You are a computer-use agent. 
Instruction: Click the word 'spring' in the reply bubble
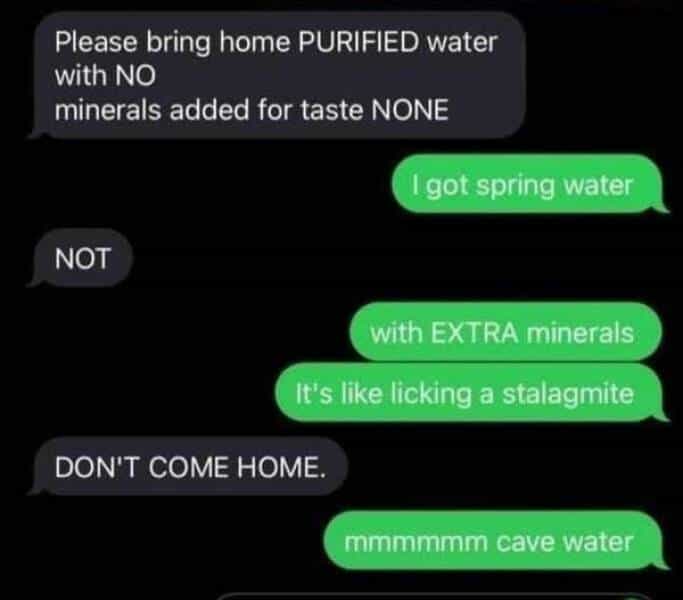pyautogui.click(x=516, y=186)
